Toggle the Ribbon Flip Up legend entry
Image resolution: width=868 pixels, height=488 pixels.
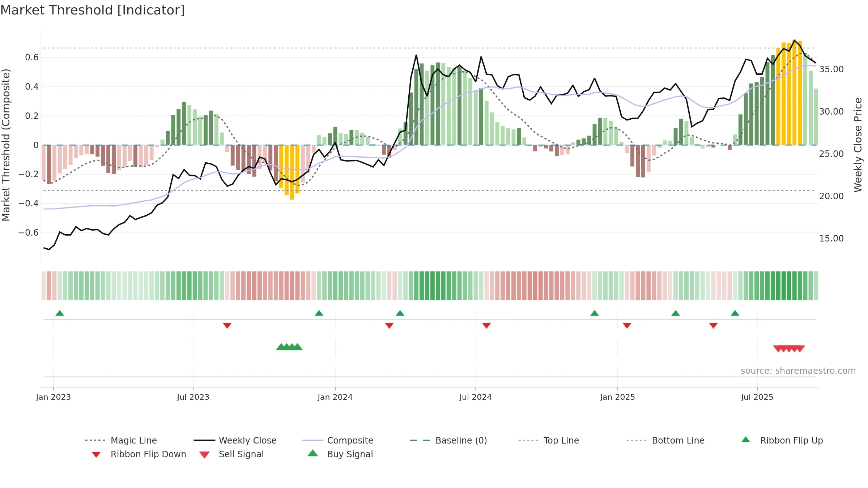[x=782, y=440]
